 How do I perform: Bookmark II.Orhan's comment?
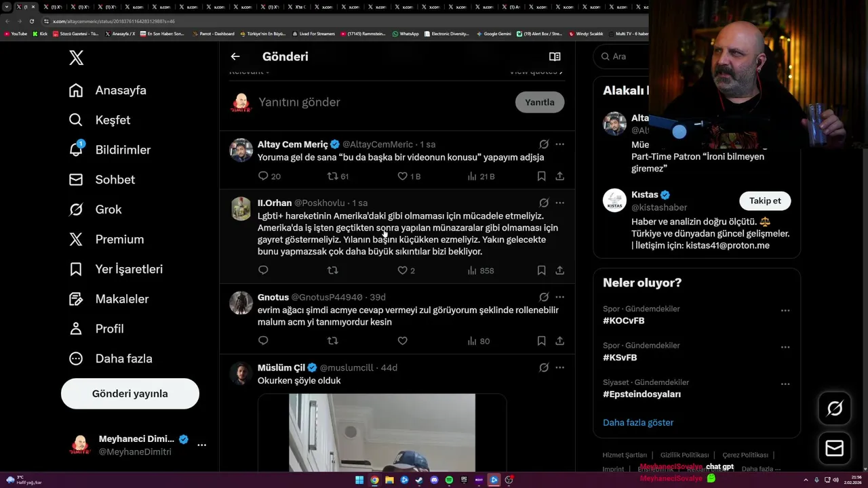click(x=541, y=270)
